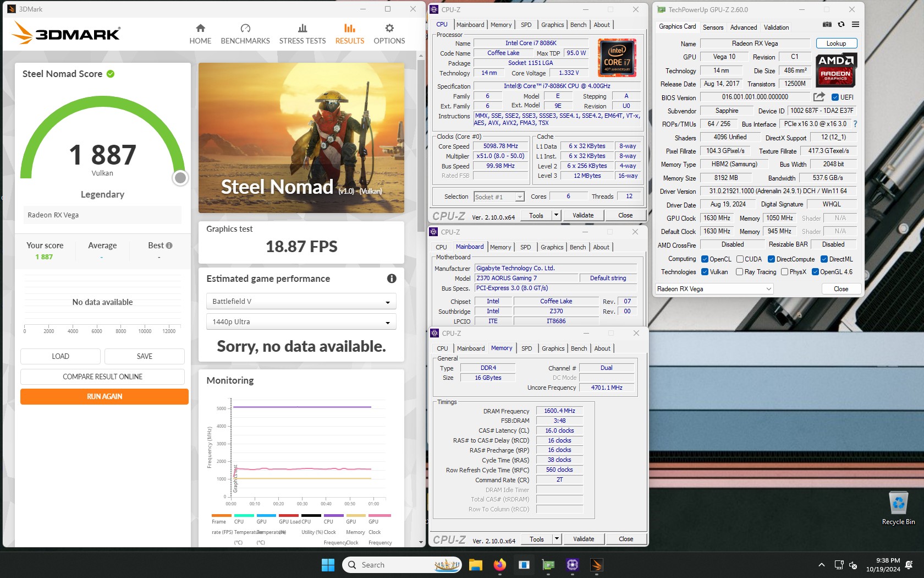The image size is (924, 578).
Task: Switch to 3DMark taskbar icon
Action: (597, 565)
